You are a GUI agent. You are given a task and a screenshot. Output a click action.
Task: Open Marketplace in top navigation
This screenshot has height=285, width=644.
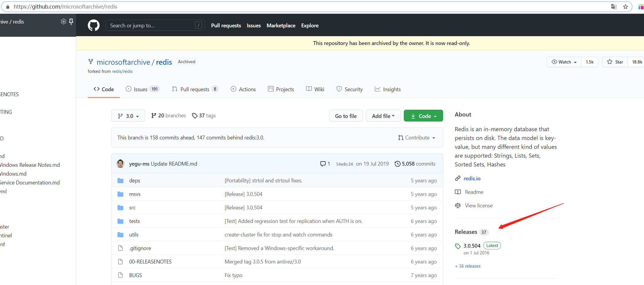click(281, 26)
